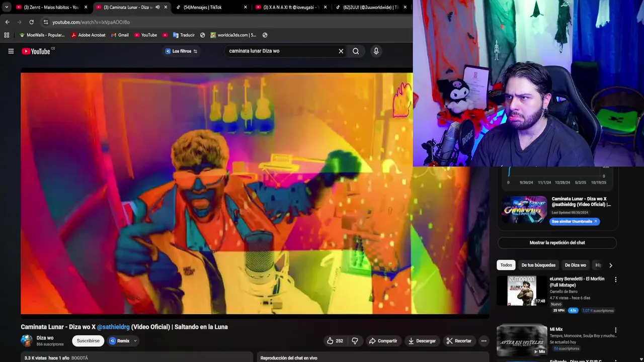Like the video with thumbs up
Image resolution: width=644 pixels, height=362 pixels.
coord(335,341)
